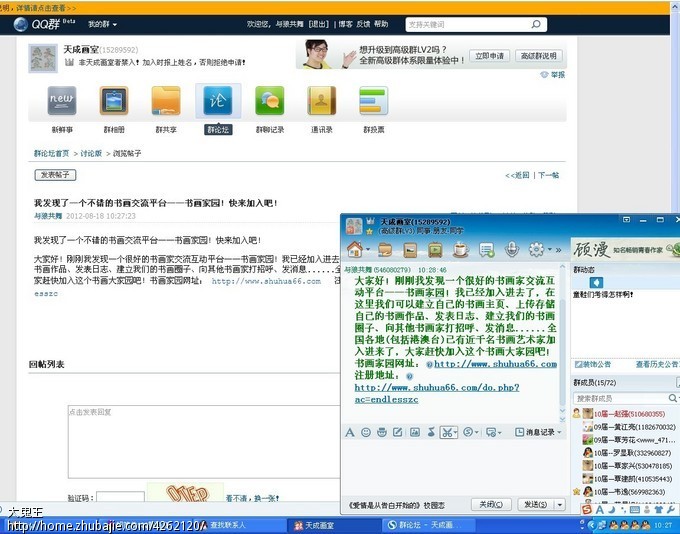Click 群论坛首页 breadcrumb link
Screen dimensions: 680x534
(x=51, y=153)
